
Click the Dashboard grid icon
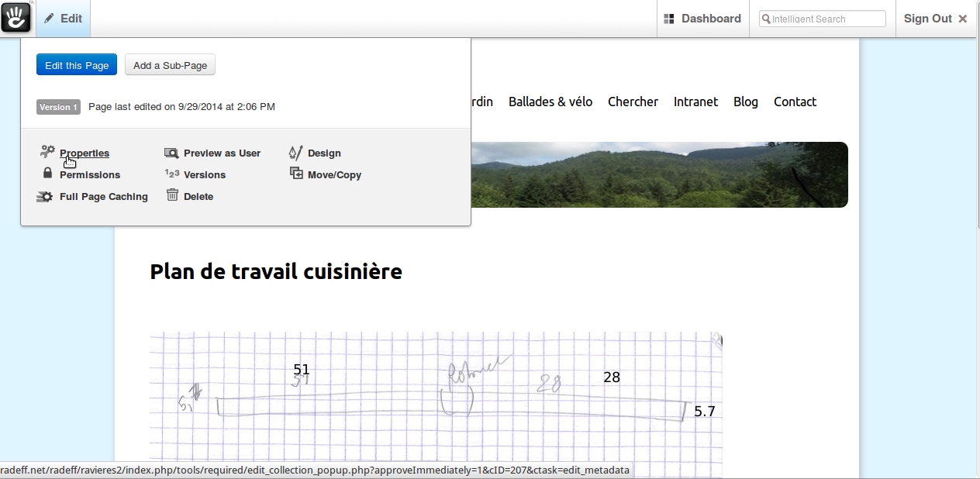(669, 19)
